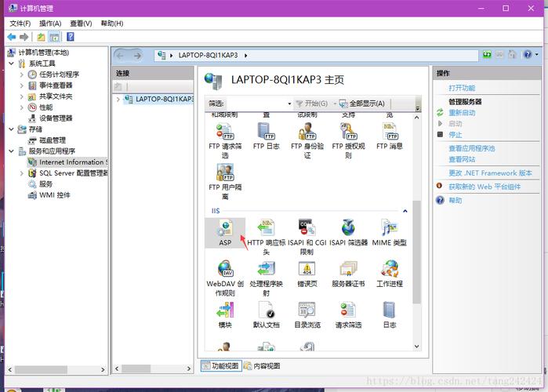The image size is (548, 392).
Task: Click 更改 .NET Framework 版本 link
Action: [490, 173]
